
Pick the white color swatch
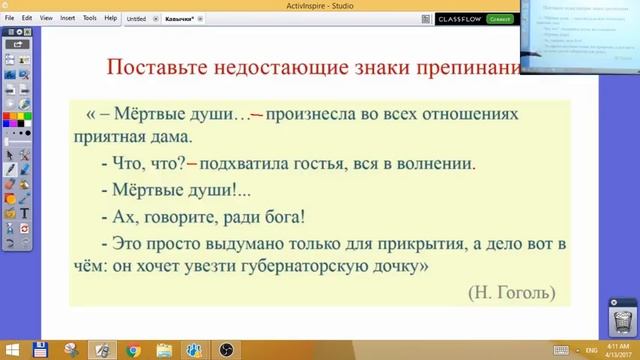tap(28, 123)
